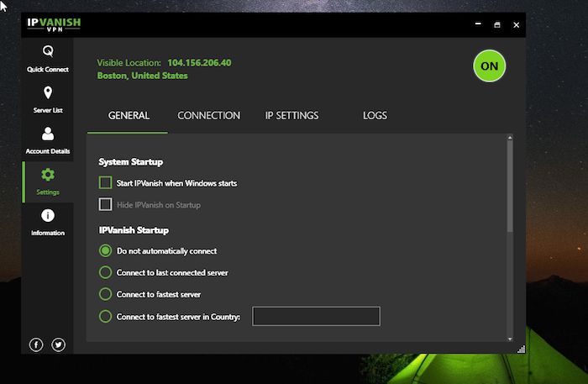588x384 pixels.
Task: Open the LOGS tab
Action: pos(375,115)
